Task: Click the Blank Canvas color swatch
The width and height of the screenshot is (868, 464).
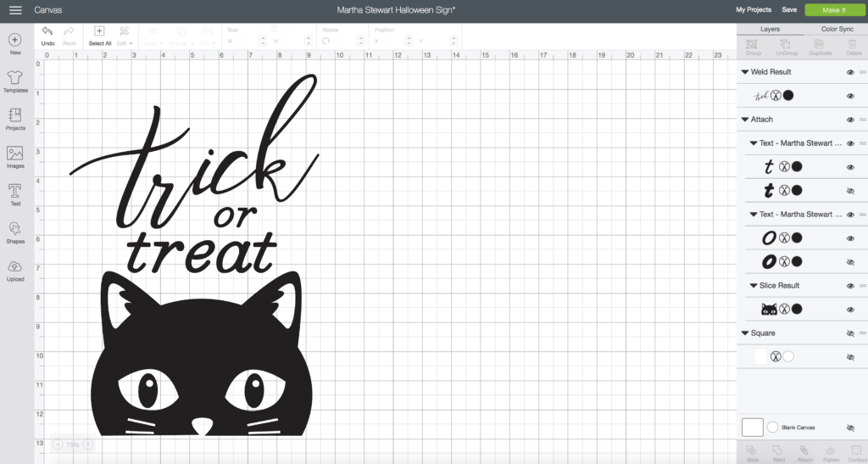Action: (772, 428)
